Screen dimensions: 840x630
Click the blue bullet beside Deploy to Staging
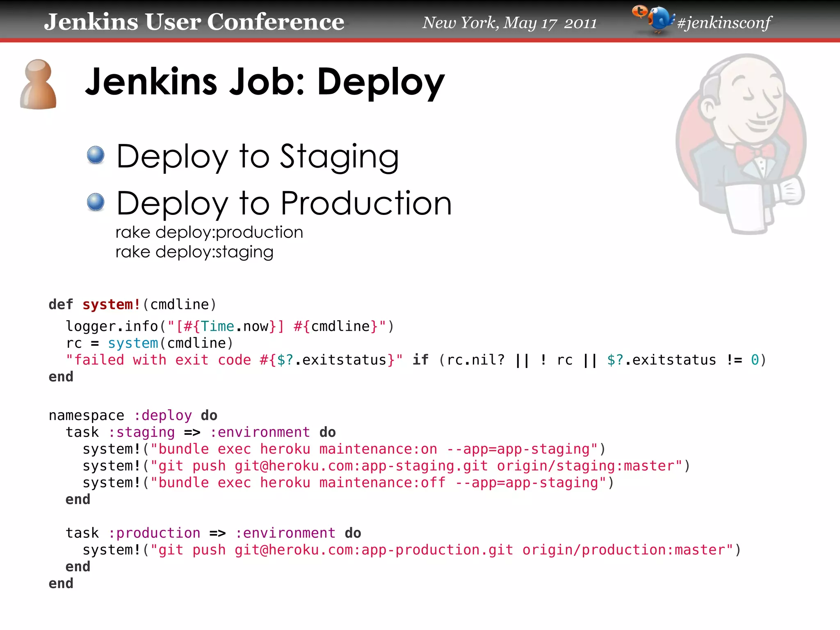click(96, 155)
